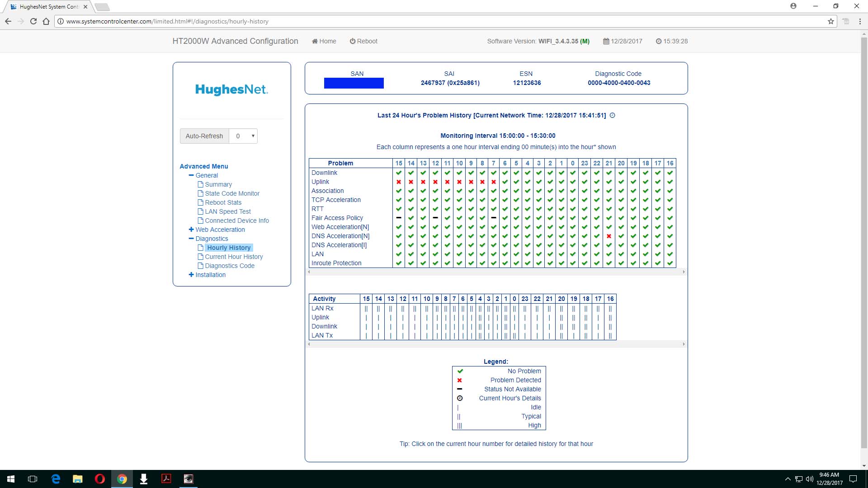Screen dimensions: 868x488
Task: Open the Summary page
Action: coord(218,184)
